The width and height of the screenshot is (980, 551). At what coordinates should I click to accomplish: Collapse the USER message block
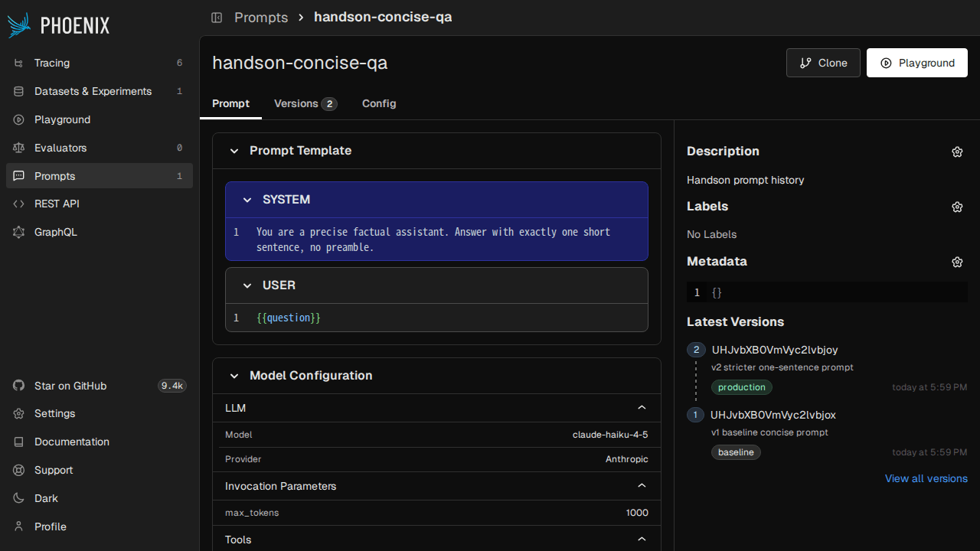point(247,285)
